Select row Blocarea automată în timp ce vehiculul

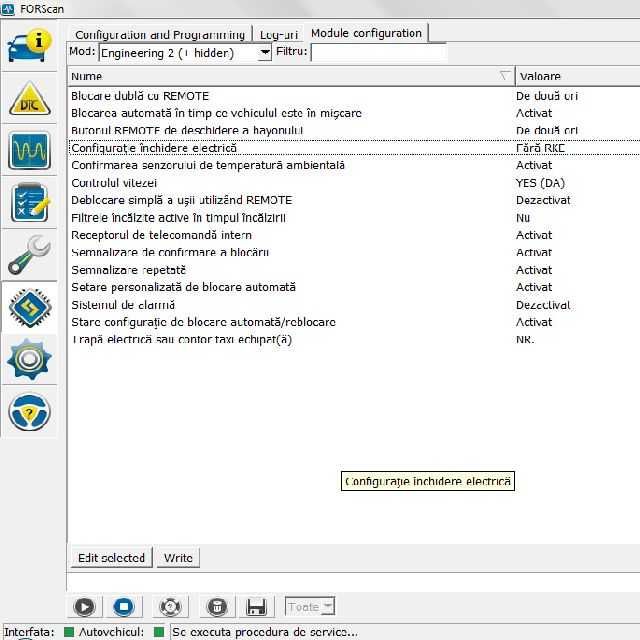point(354,113)
